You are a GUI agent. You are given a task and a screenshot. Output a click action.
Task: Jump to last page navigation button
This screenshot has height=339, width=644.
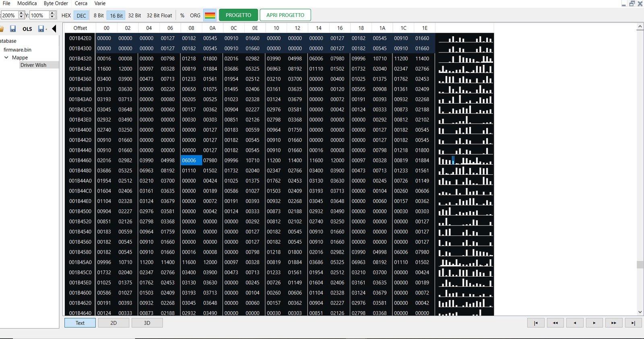(x=633, y=322)
